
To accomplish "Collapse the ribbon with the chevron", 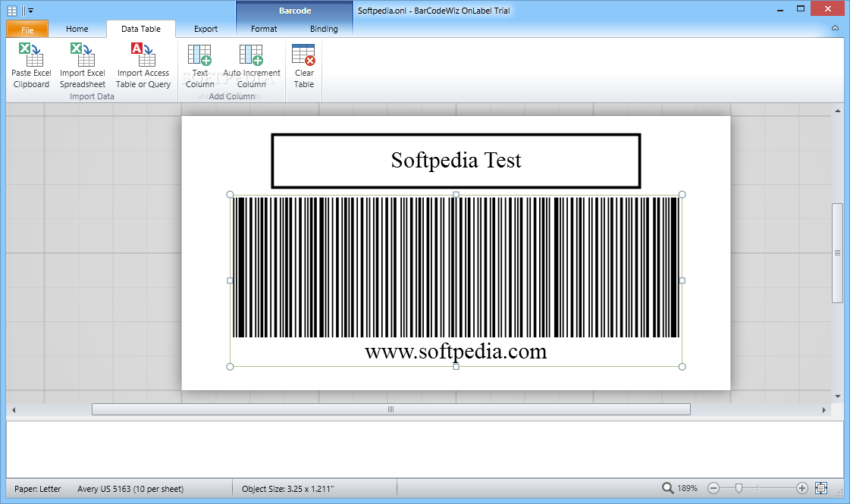I will 835,28.
